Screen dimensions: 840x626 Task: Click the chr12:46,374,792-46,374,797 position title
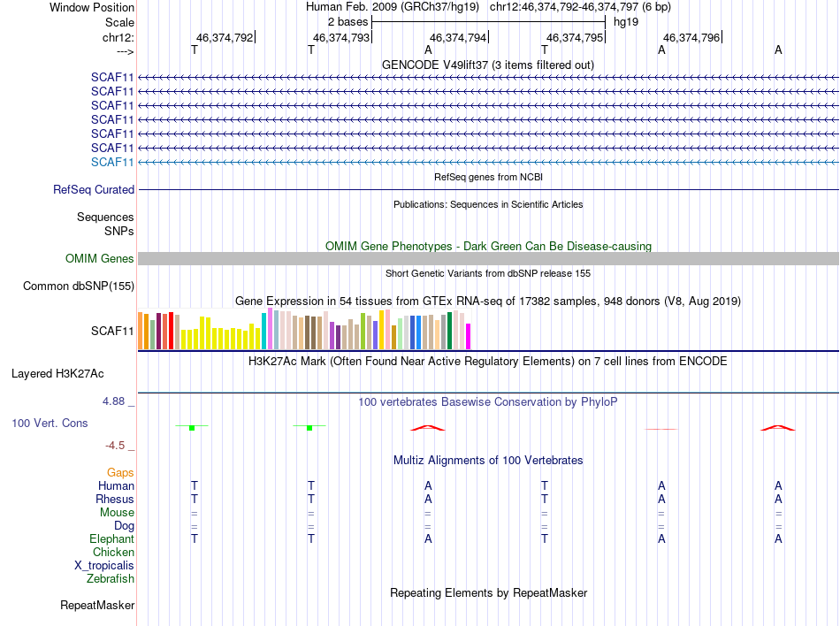coord(580,7)
